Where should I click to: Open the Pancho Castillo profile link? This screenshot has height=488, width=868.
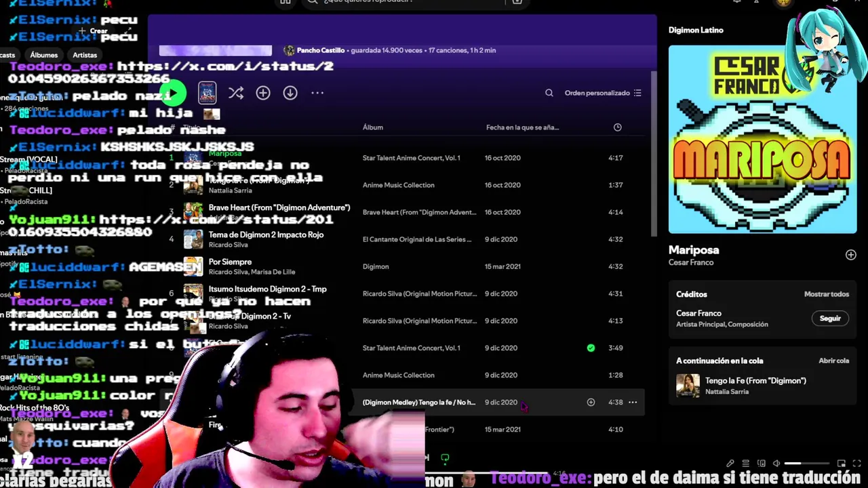[321, 50]
